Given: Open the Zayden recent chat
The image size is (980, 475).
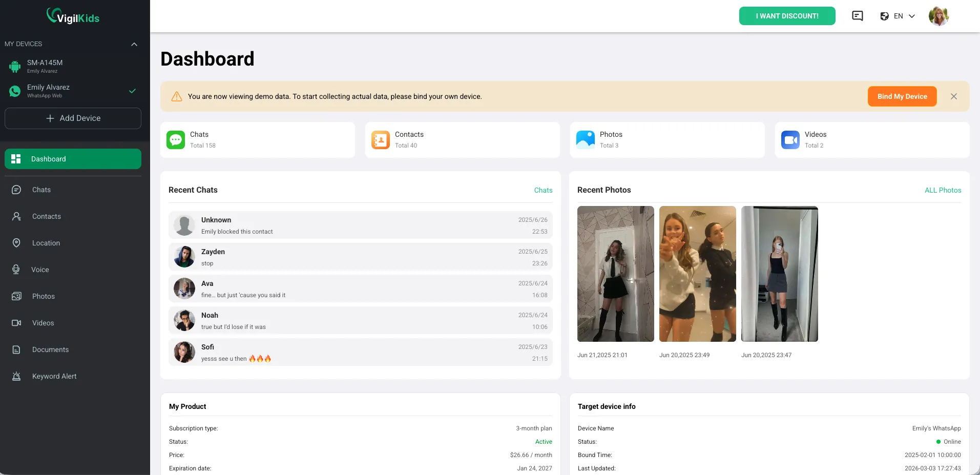Looking at the screenshot, I should (360, 257).
